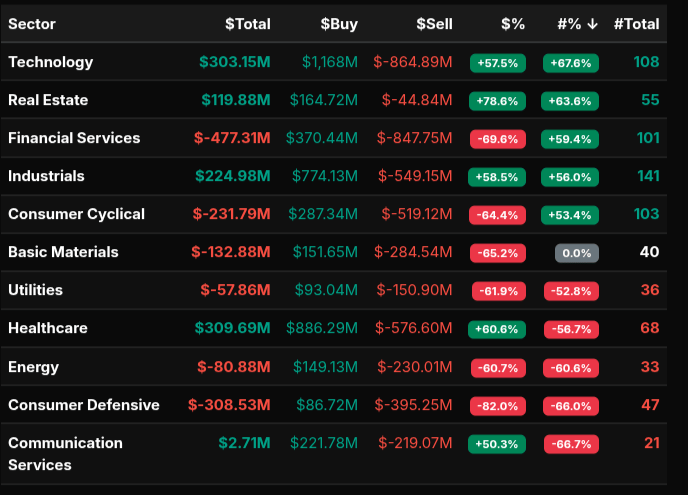
Task: Sort by the $% column header
Action: (x=512, y=24)
